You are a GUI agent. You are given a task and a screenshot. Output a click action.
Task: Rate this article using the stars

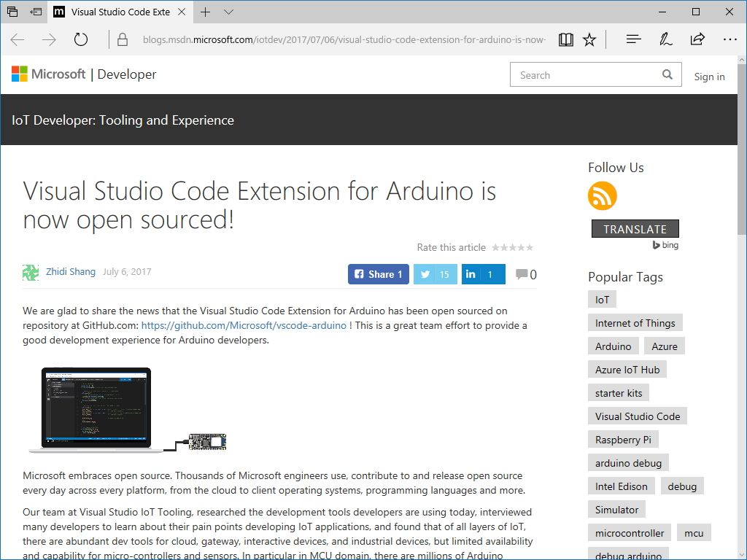pyautogui.click(x=513, y=247)
